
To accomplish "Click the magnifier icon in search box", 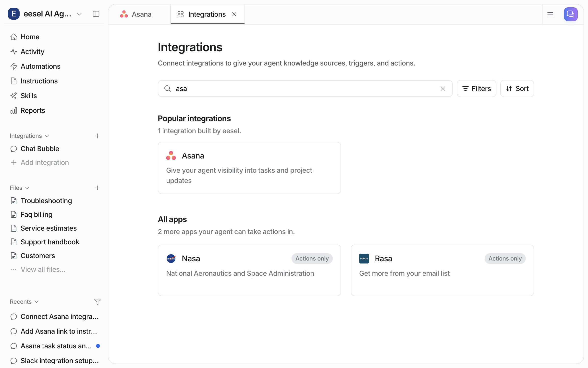I will (168, 89).
